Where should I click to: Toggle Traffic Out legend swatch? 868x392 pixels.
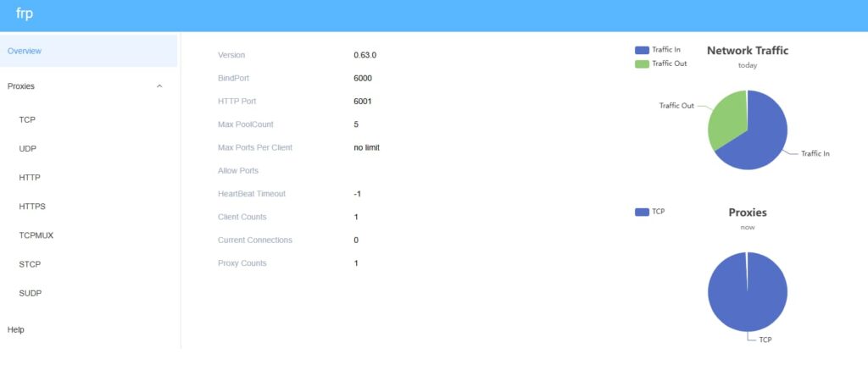tap(642, 63)
